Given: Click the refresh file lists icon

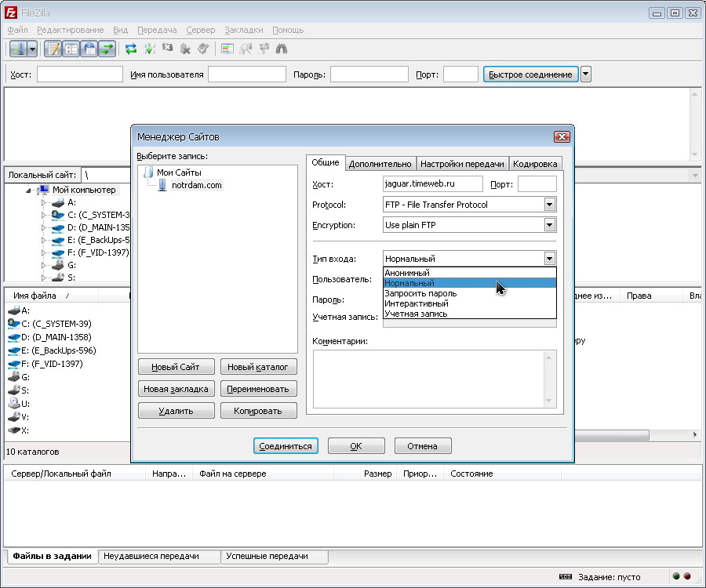Looking at the screenshot, I should [131, 49].
